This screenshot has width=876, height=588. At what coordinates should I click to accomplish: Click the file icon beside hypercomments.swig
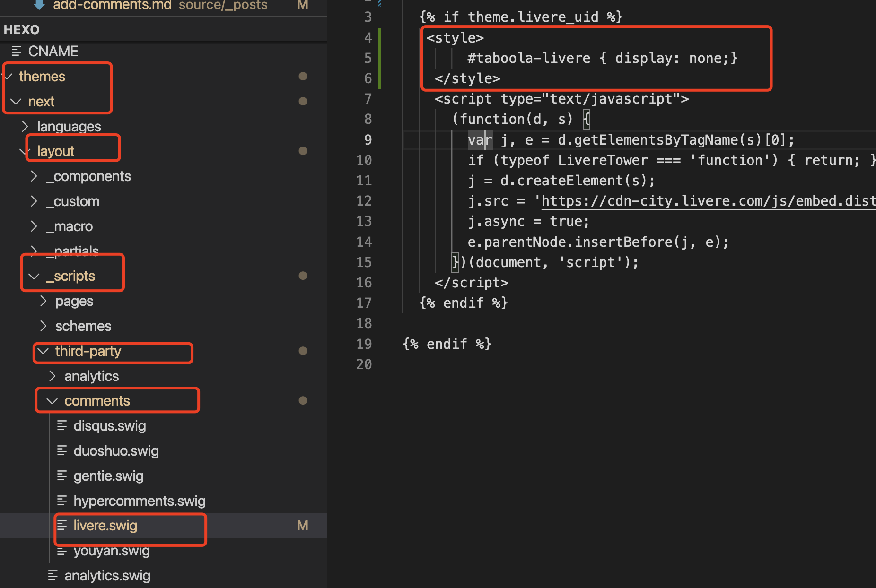(x=62, y=501)
